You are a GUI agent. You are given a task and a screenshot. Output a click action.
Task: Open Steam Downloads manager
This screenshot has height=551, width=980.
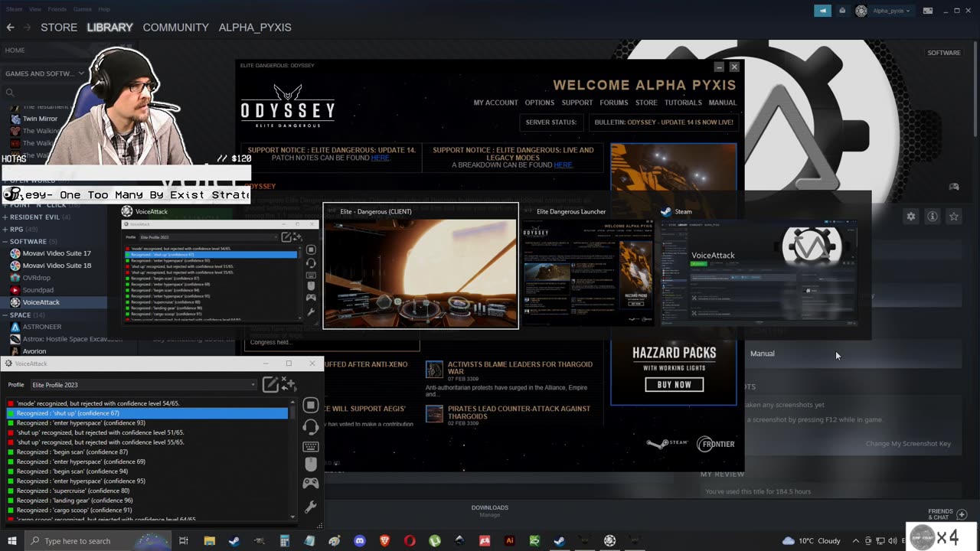(x=490, y=511)
